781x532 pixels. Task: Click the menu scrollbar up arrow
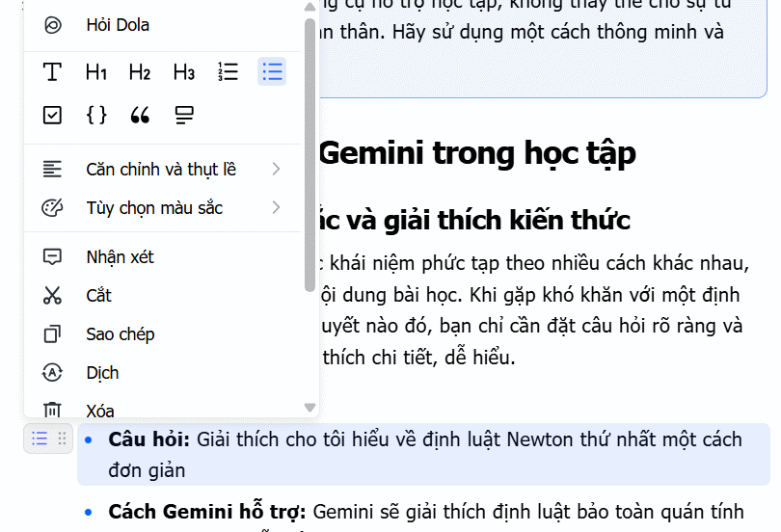pos(310,7)
